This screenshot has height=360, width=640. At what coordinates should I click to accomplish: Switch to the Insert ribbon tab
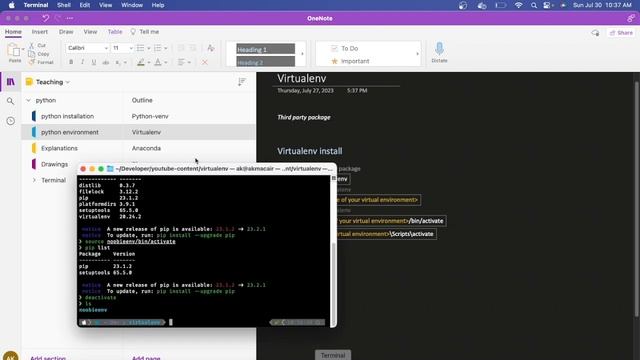(40, 31)
